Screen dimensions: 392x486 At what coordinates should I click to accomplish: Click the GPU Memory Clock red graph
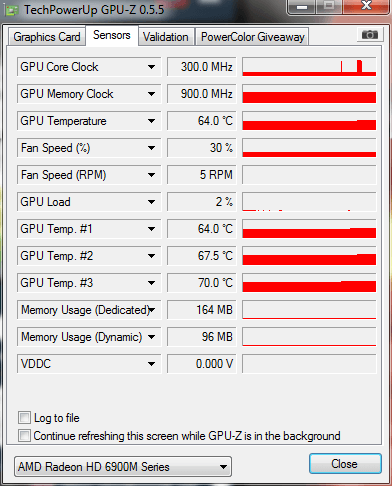pos(309,94)
